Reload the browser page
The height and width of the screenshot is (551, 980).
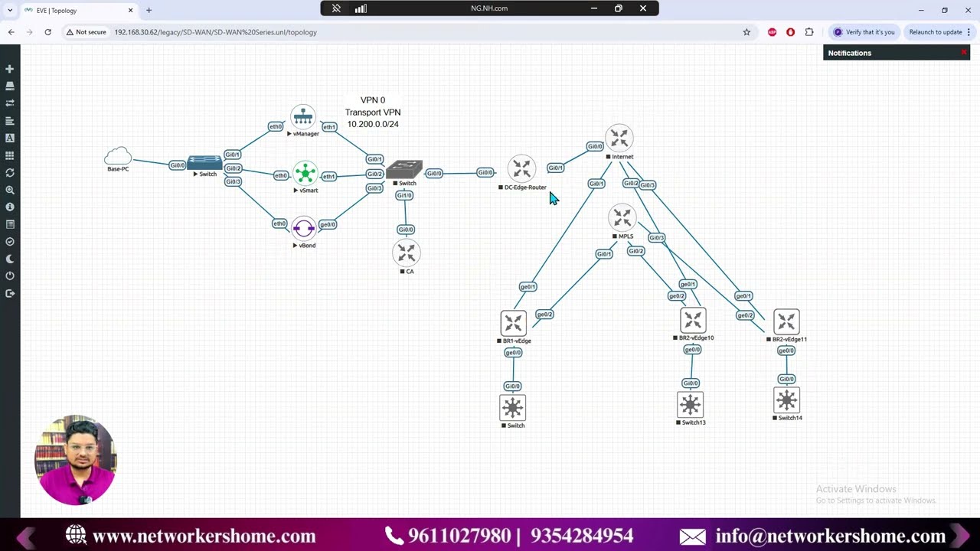(47, 32)
